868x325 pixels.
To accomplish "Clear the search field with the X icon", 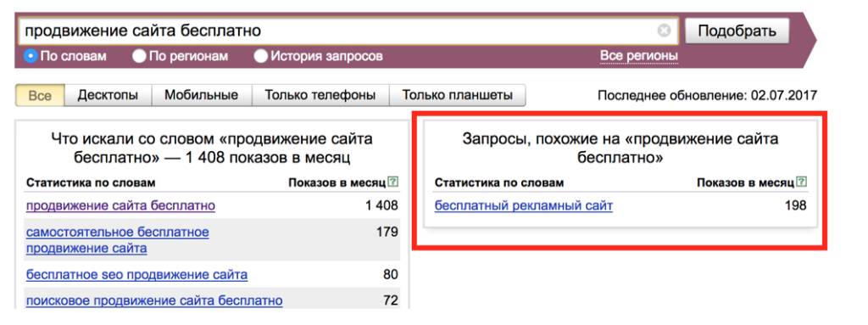I will click(x=664, y=31).
